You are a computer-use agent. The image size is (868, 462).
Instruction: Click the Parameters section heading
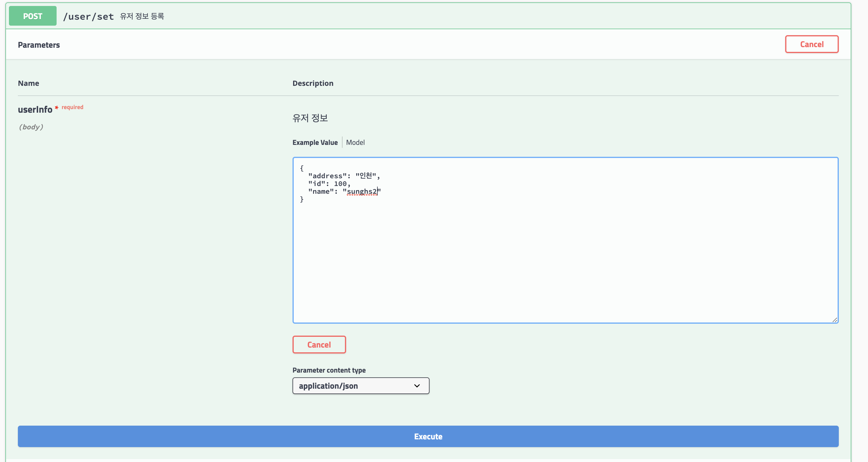[x=39, y=45]
